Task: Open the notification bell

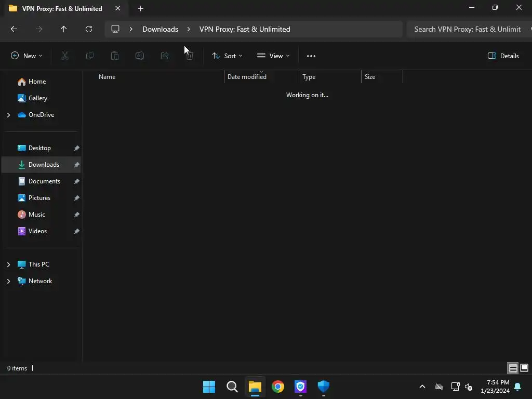Action: coord(518,387)
